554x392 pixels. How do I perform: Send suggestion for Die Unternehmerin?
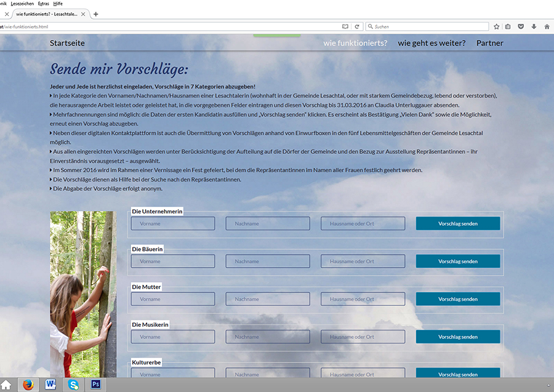pyautogui.click(x=458, y=223)
